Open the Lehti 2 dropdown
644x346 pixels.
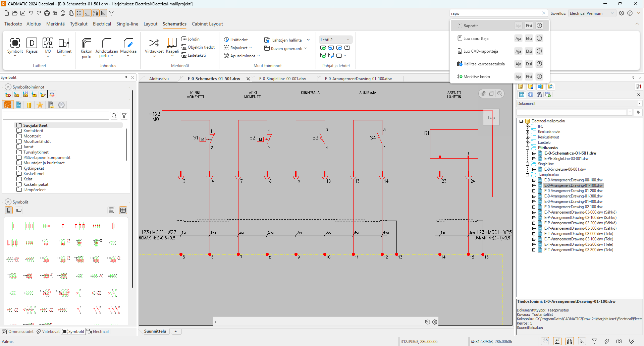tap(335, 40)
